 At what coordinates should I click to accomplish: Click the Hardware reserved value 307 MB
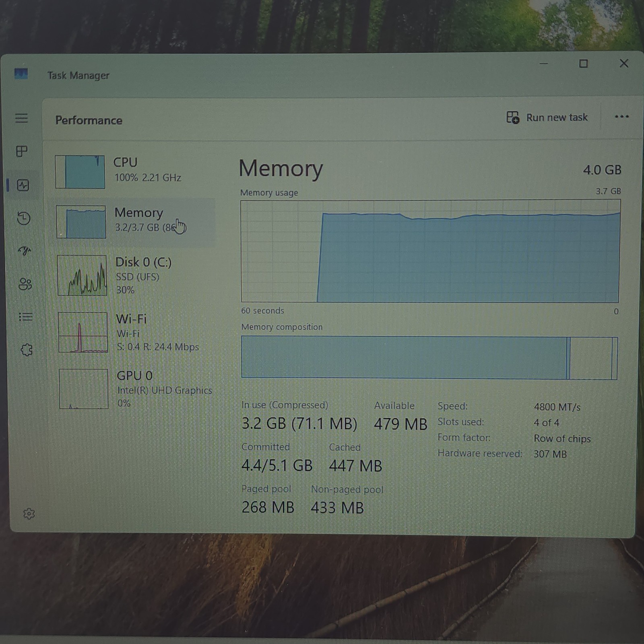pos(550,454)
